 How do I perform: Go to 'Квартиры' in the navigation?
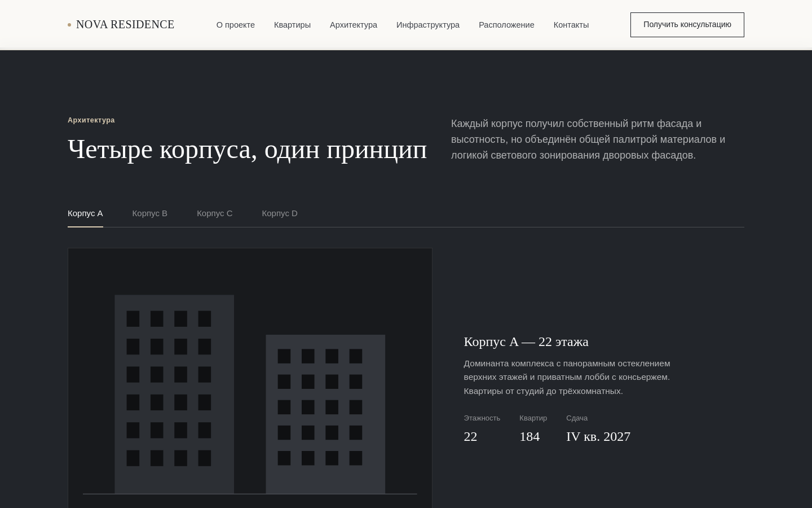coord(292,25)
